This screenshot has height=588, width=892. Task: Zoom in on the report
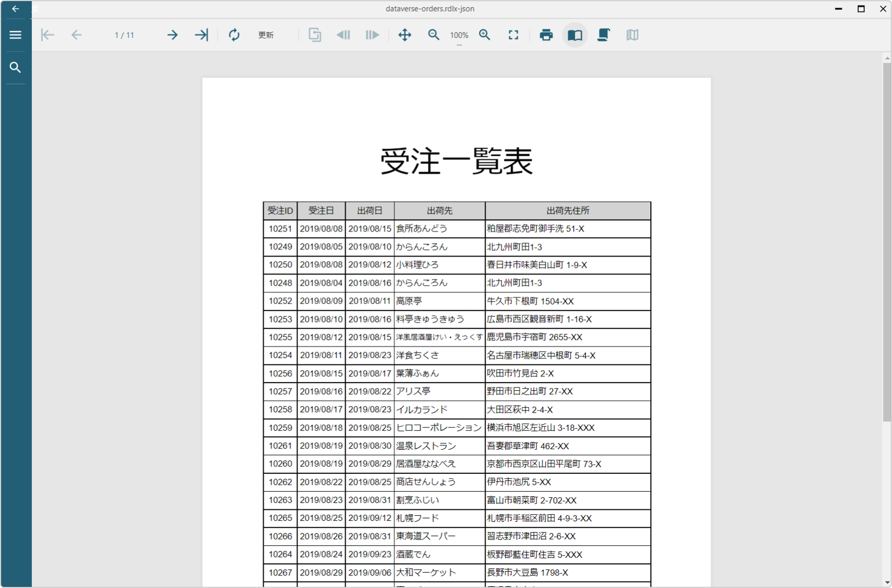point(485,35)
